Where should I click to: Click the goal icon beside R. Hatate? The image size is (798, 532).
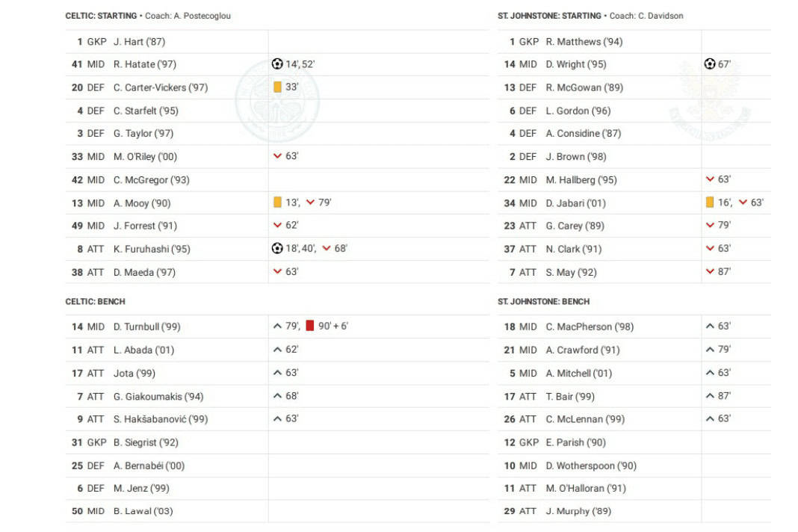point(277,64)
